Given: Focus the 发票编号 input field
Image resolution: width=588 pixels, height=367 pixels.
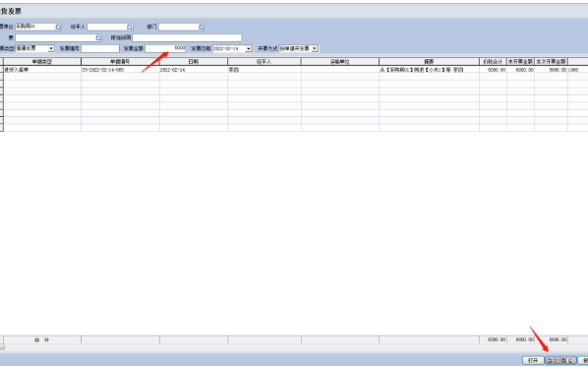Looking at the screenshot, I should click(x=100, y=48).
